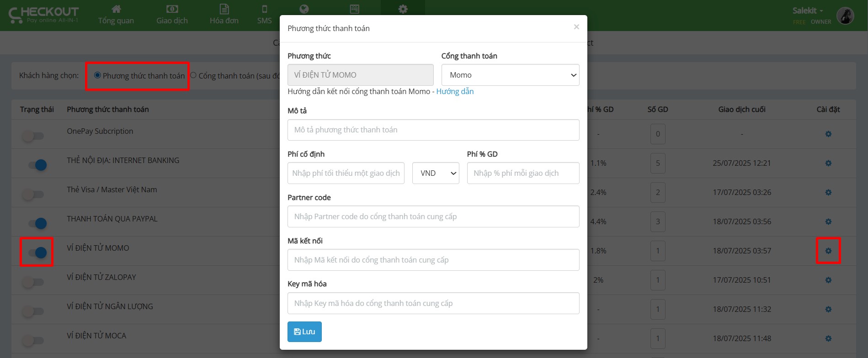Toggle THANH TOÁN QUA PAYPAL switch

click(x=37, y=223)
